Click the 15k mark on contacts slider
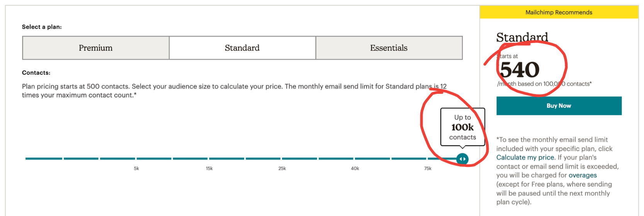 click(209, 168)
